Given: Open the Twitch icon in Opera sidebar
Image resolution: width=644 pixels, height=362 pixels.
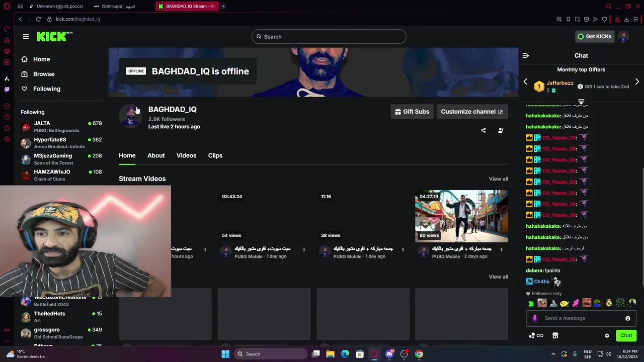Looking at the screenshot, I should click(x=7, y=89).
